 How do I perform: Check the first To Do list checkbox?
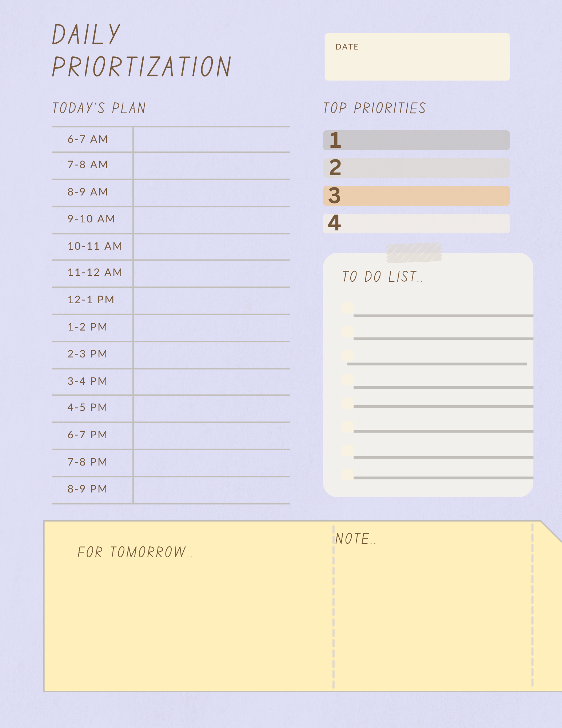pyautogui.click(x=348, y=308)
